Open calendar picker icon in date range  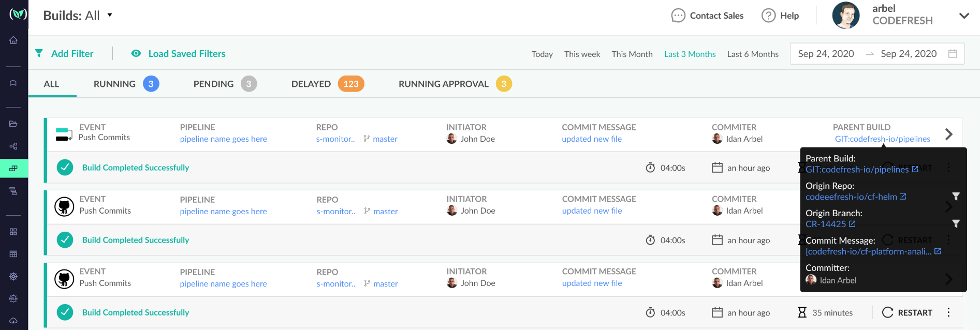[952, 54]
